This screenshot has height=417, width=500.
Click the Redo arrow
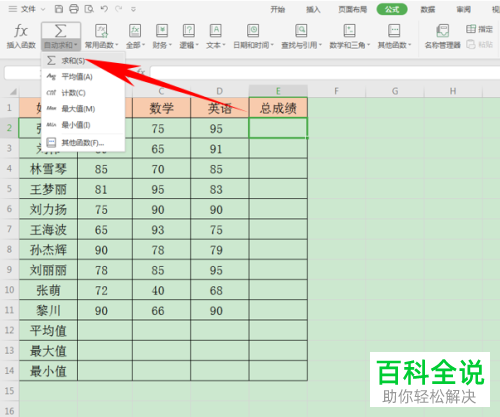click(x=119, y=9)
